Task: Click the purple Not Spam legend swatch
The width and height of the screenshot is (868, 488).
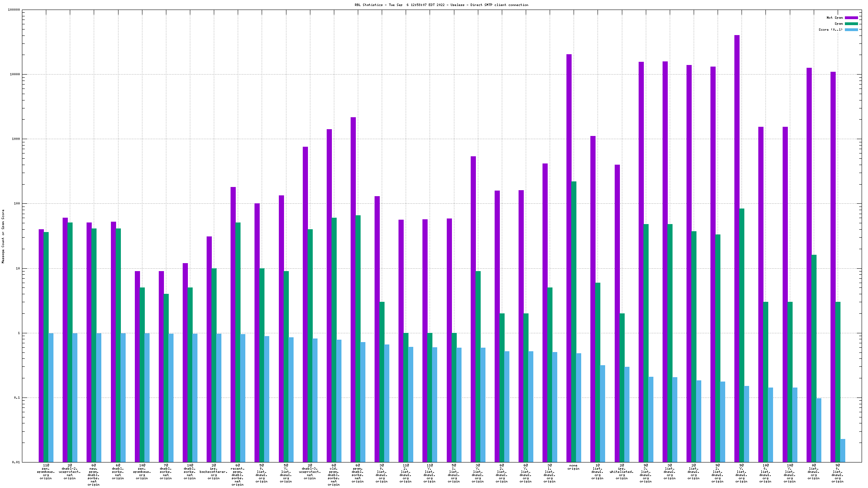Action: tap(851, 18)
